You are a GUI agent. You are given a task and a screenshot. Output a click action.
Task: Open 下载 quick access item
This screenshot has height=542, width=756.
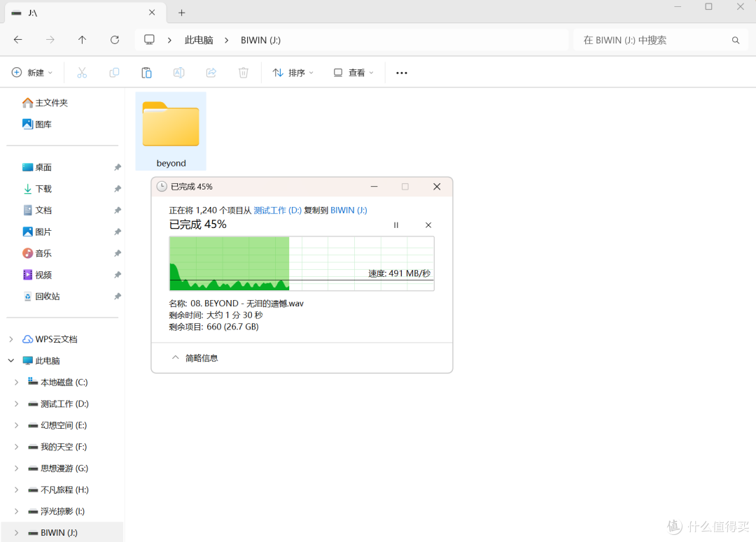pos(37,189)
